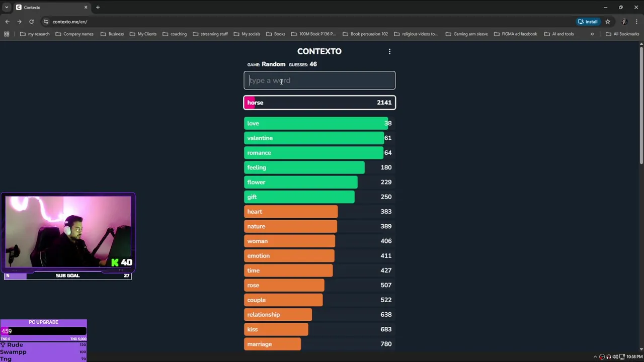Click the PC UPGRADE donation progress bar
The height and width of the screenshot is (362, 644).
(x=43, y=331)
